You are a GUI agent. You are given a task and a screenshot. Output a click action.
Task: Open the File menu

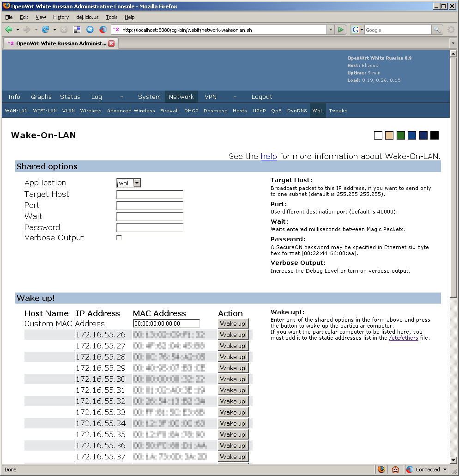(x=9, y=17)
